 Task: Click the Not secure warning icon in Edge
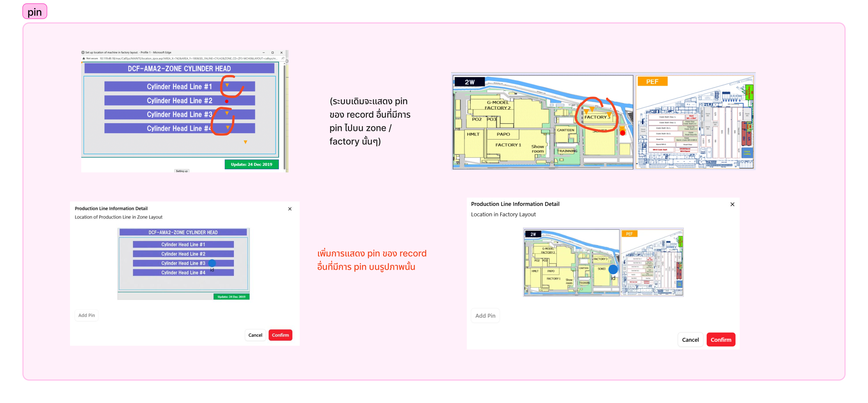tap(84, 58)
